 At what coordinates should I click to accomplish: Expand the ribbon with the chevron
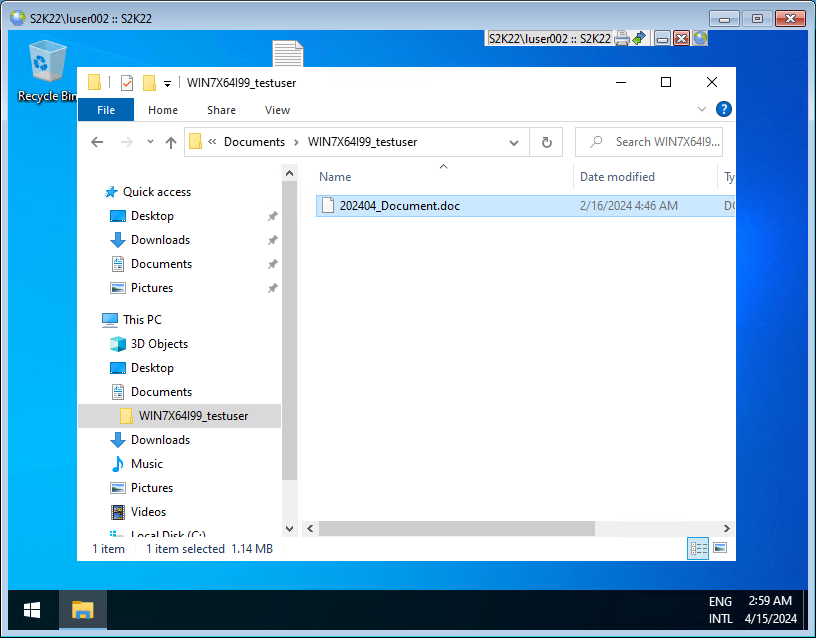click(x=701, y=110)
